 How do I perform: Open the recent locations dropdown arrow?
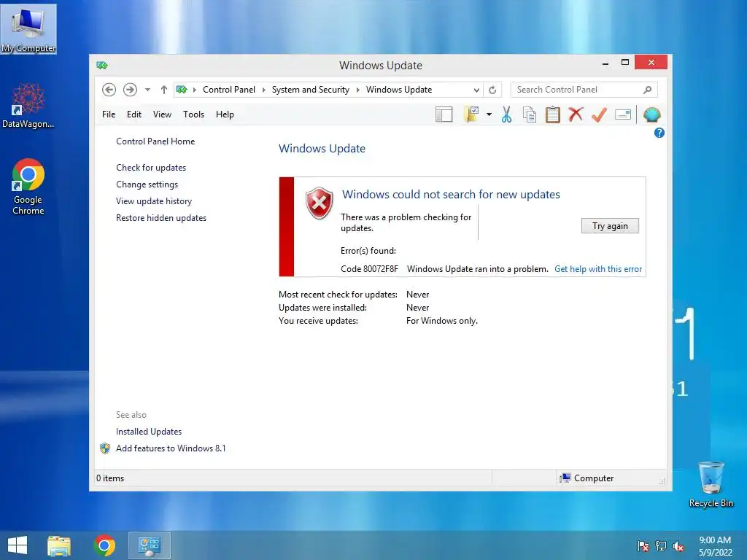pyautogui.click(x=147, y=90)
